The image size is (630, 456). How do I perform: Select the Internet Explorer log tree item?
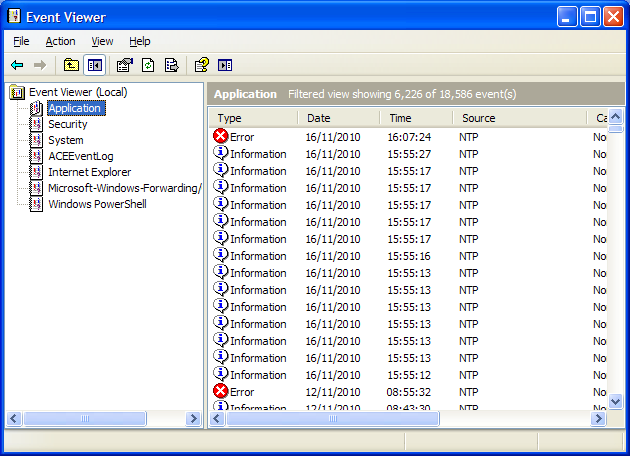point(90,172)
